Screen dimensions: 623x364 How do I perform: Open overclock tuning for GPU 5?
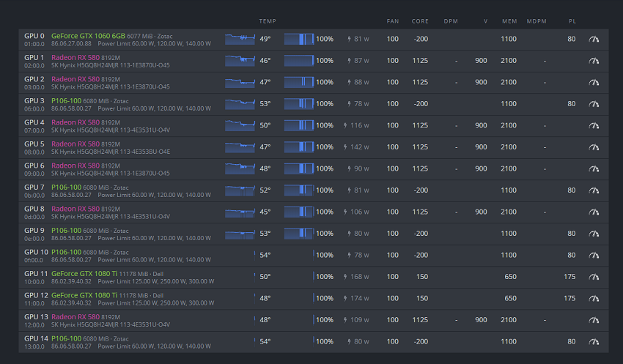(594, 147)
